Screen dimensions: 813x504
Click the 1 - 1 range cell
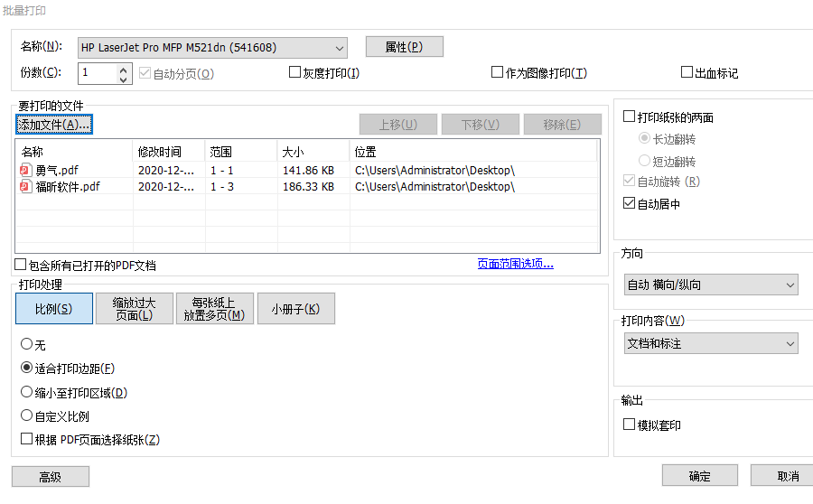tap(222, 170)
